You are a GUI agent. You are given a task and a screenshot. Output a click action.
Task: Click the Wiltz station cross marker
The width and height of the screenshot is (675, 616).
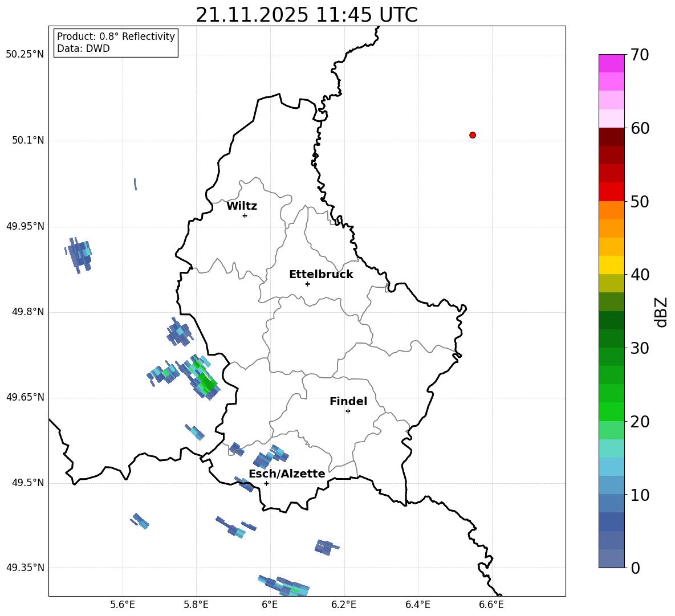(x=245, y=215)
